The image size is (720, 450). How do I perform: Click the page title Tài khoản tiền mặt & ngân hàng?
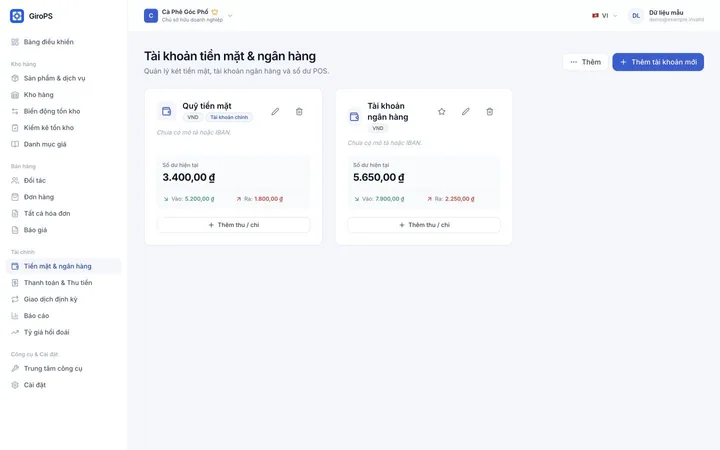pyautogui.click(x=230, y=56)
